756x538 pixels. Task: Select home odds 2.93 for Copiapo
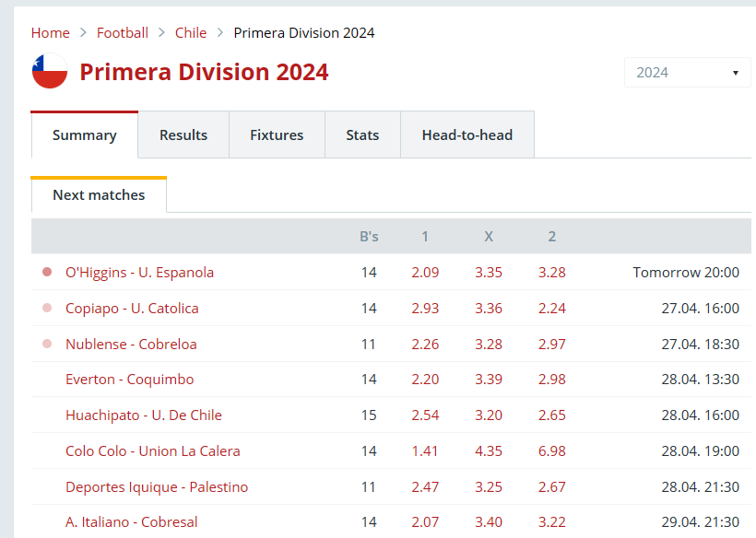(x=425, y=309)
